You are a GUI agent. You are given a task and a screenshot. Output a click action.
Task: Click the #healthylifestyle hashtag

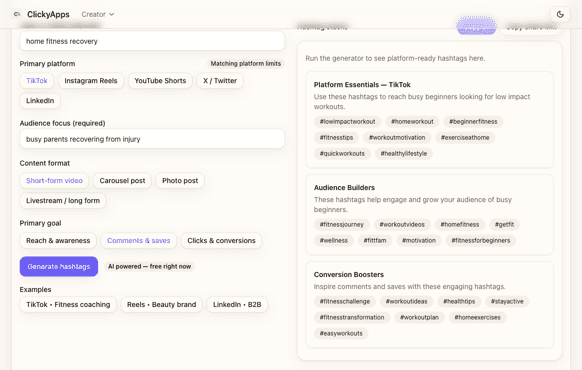pos(403,153)
